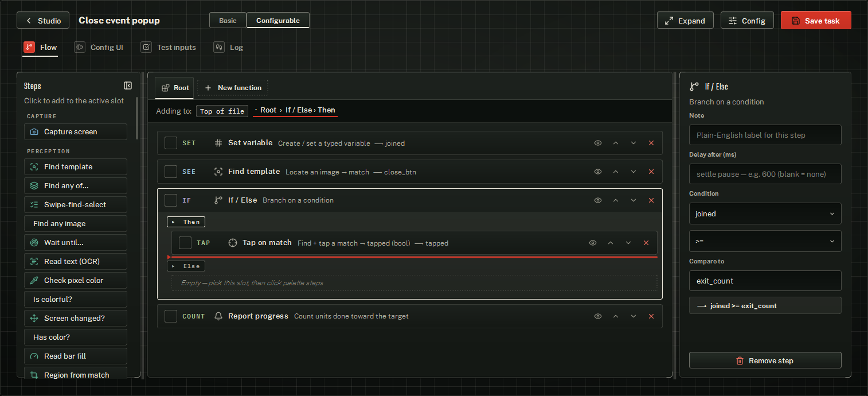
Task: Switch to the Config UI tab
Action: (x=99, y=48)
